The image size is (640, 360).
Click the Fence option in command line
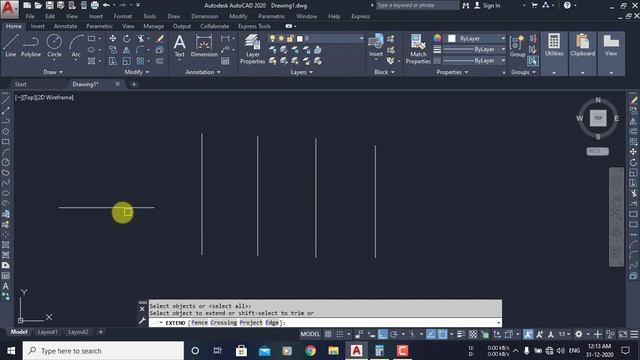point(199,322)
